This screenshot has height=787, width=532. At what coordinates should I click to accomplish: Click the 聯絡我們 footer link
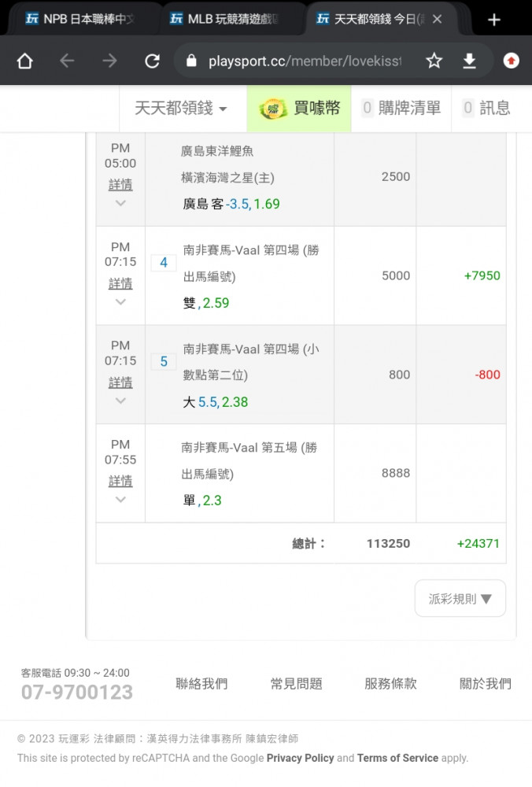coord(201,684)
